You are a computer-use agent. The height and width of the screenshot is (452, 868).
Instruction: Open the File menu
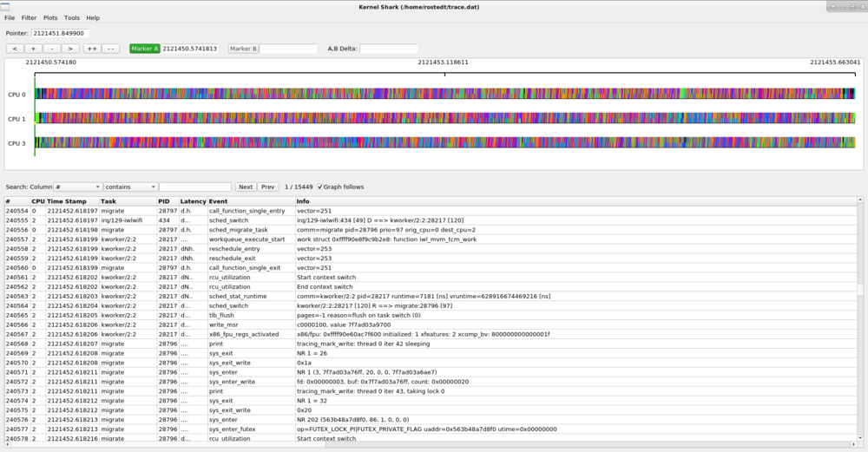pyautogui.click(x=10, y=17)
